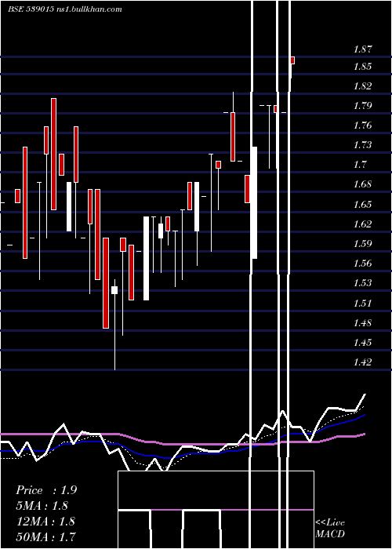Image resolution: width=392 pixels, height=549 pixels.
Task: Click the 1.48 price axis label
Action: coord(362,323)
